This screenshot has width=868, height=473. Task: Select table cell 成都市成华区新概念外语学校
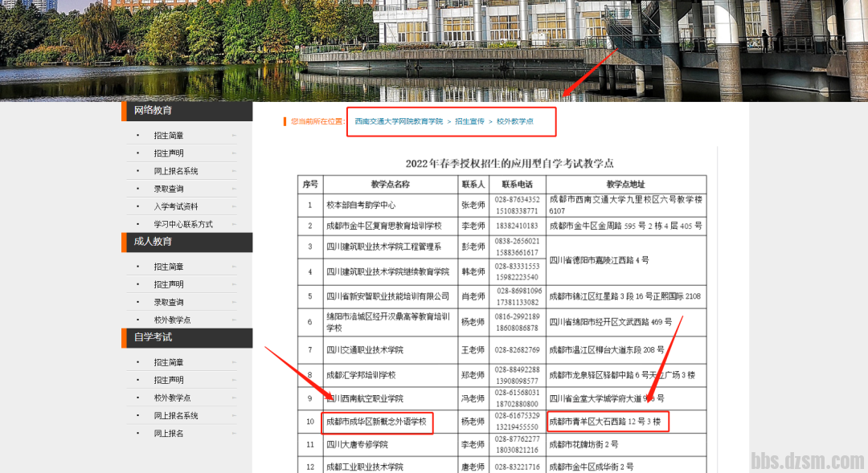[x=375, y=421]
